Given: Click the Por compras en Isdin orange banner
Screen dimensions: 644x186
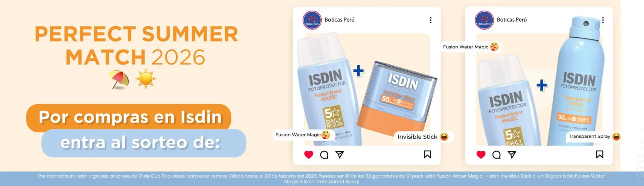Looking at the screenshot, I should 129,117.
